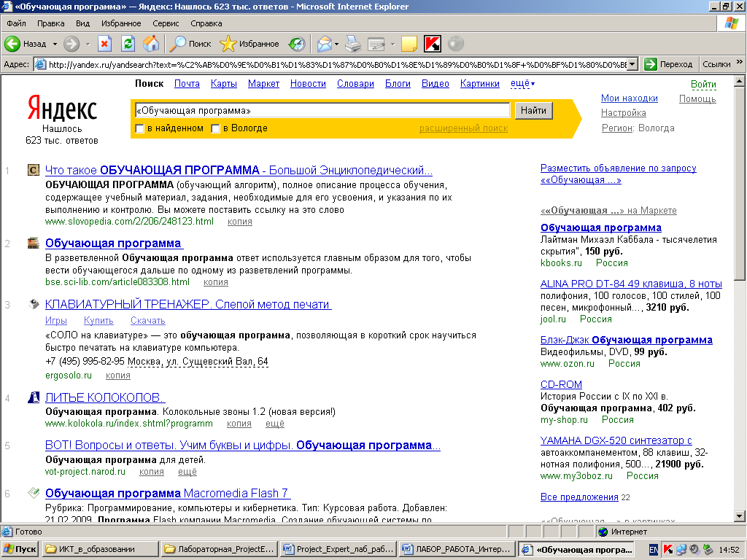
Task: Click the network connection icon in the tray
Action: pyautogui.click(x=681, y=550)
